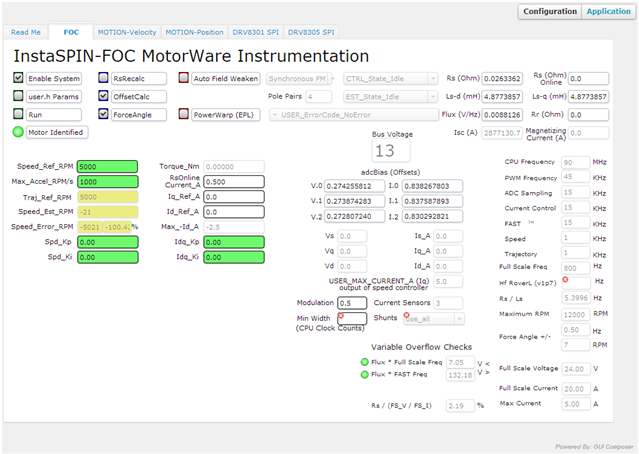The width and height of the screenshot is (639, 454).
Task: Click the Speed_Ref_RPM green input field
Action: click(x=108, y=167)
